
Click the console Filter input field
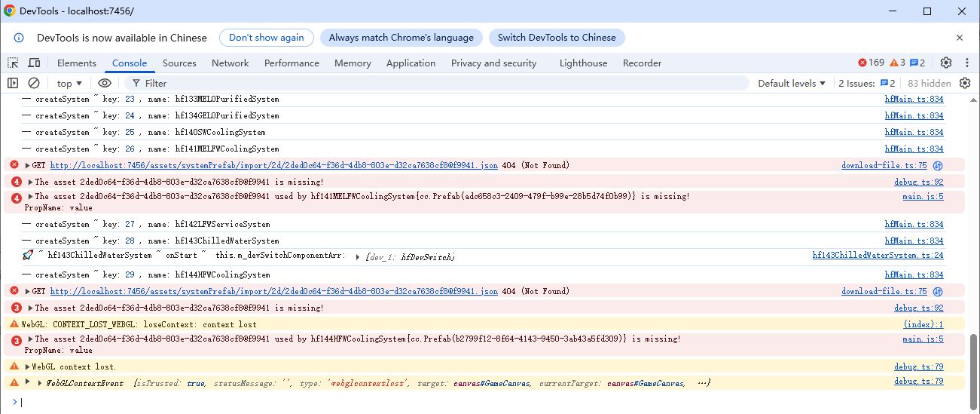click(x=437, y=83)
